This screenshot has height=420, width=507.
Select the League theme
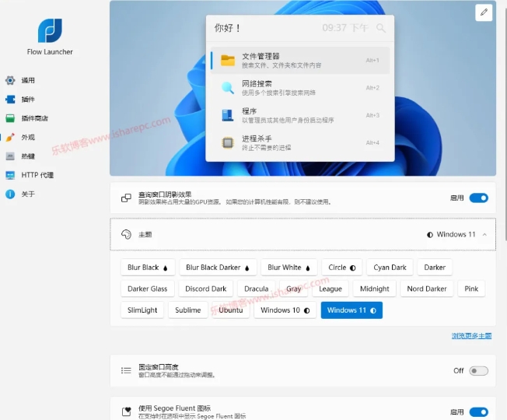click(330, 289)
